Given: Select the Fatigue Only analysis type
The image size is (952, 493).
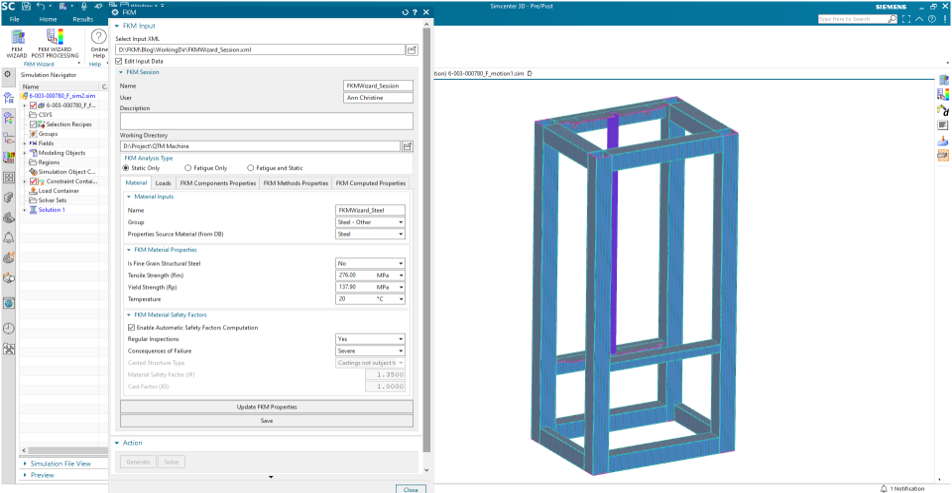Looking at the screenshot, I should click(x=188, y=168).
